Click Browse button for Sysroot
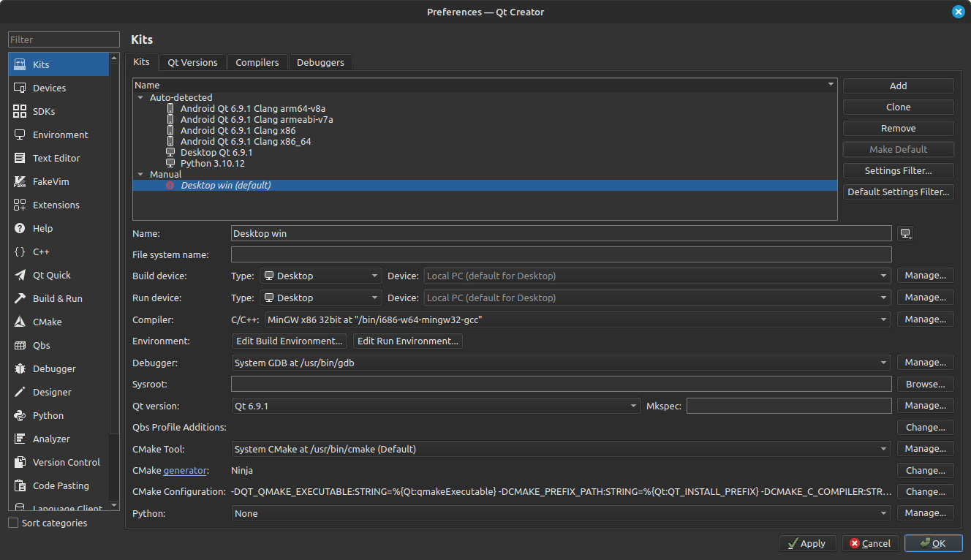971x560 pixels. click(926, 384)
